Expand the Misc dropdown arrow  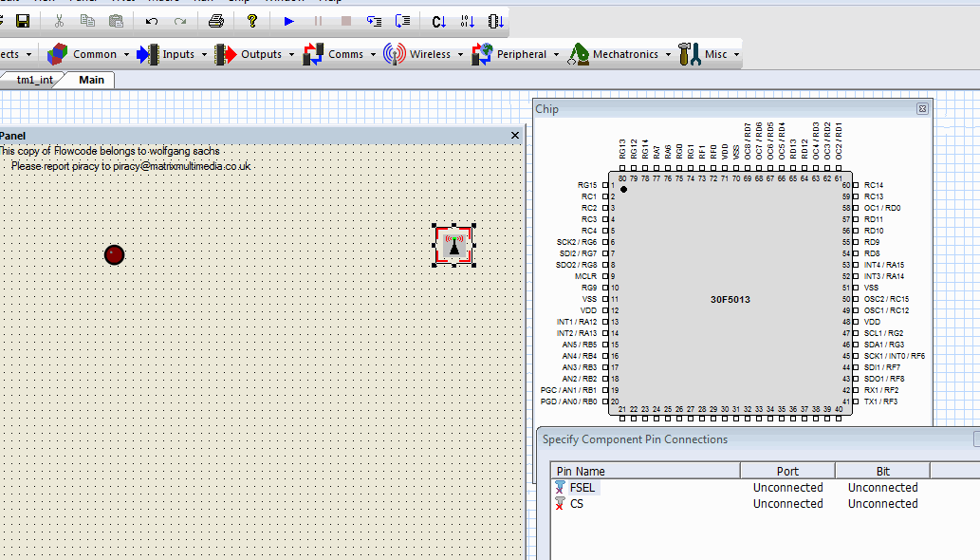click(736, 54)
